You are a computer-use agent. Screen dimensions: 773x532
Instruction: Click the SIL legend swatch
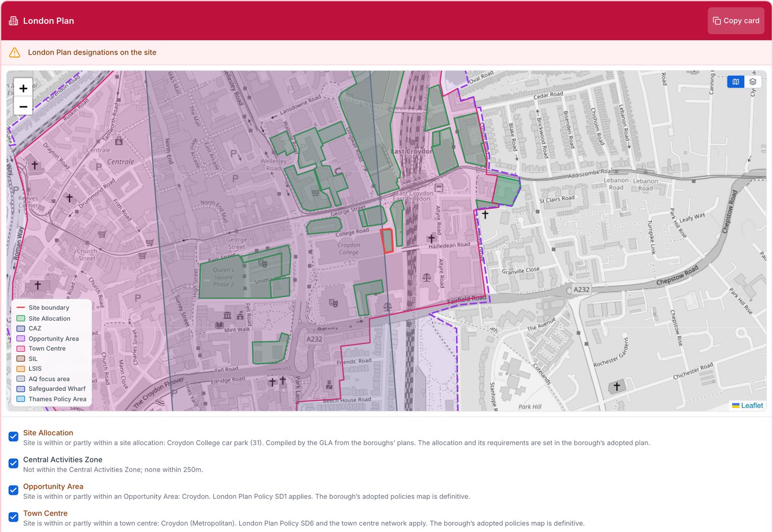click(21, 359)
